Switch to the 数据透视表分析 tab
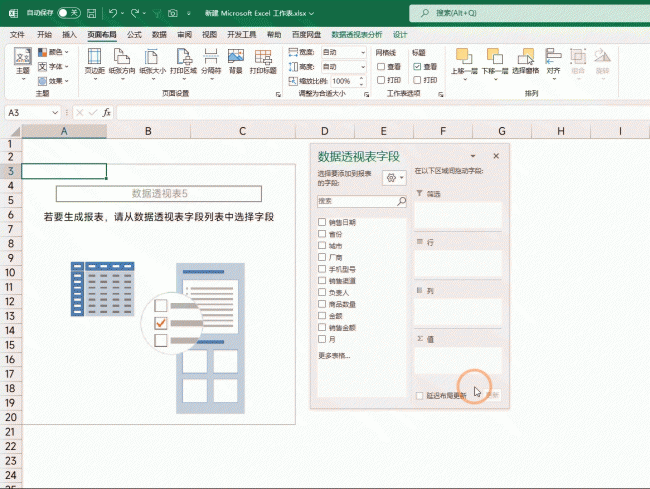The image size is (650, 489). point(357,35)
